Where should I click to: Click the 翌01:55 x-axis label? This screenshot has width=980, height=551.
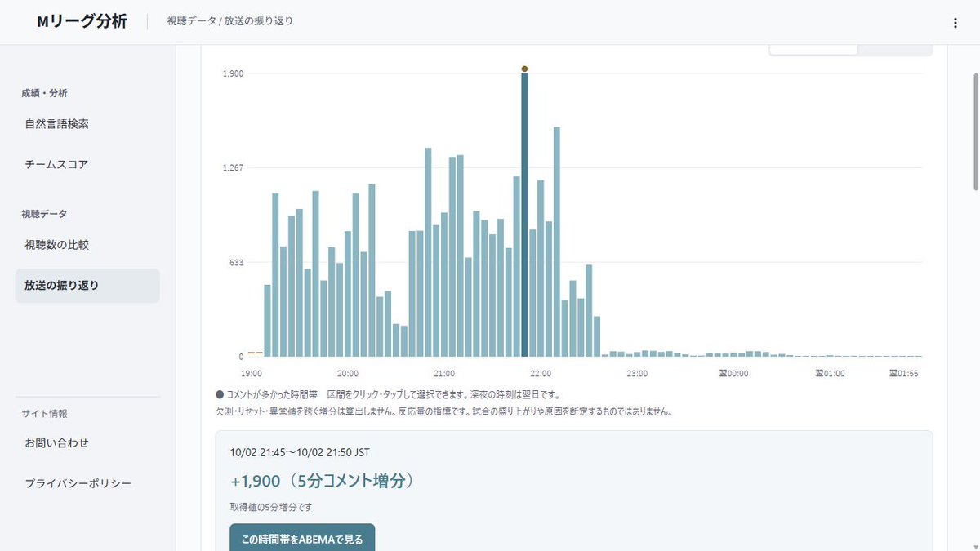point(904,374)
